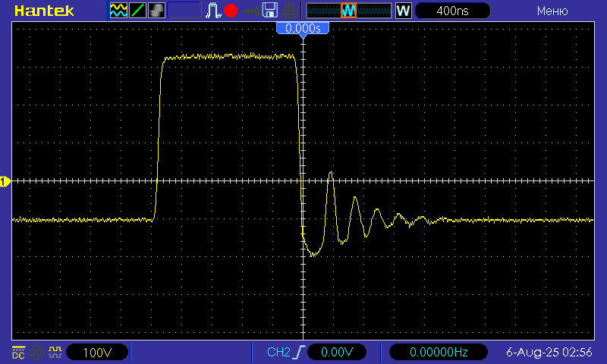Click the bandwidth limit 20 icon
607x364 pixels.
click(37, 353)
